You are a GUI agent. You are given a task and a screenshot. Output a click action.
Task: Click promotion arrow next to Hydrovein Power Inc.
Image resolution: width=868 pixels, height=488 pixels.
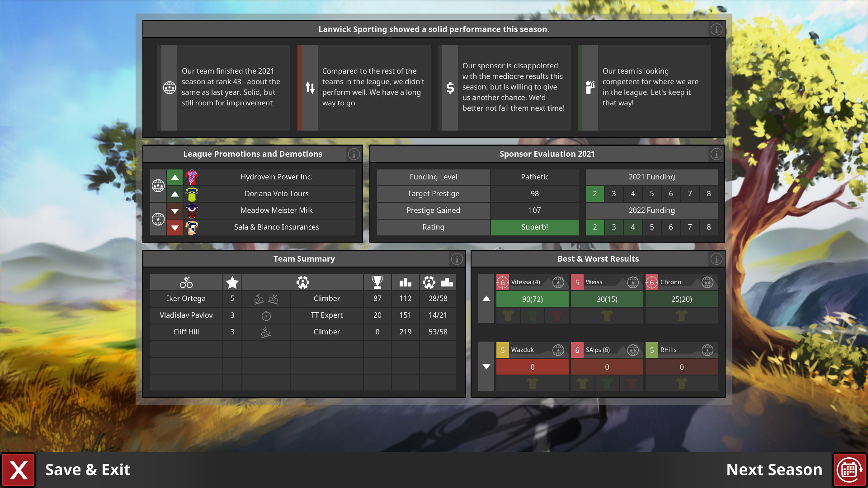click(x=175, y=177)
